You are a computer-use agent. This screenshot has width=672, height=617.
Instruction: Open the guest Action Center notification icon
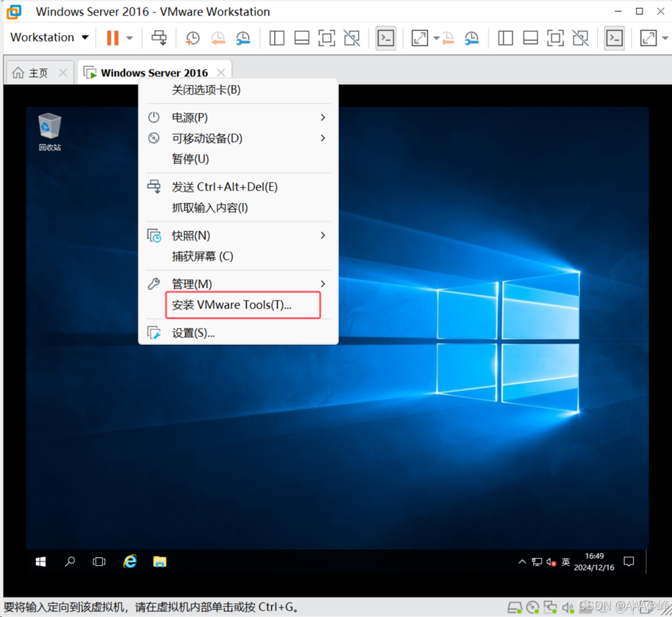(x=629, y=562)
